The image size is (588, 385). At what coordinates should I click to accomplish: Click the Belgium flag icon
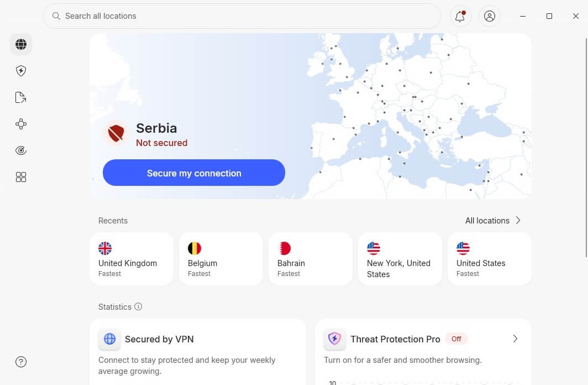coord(195,248)
